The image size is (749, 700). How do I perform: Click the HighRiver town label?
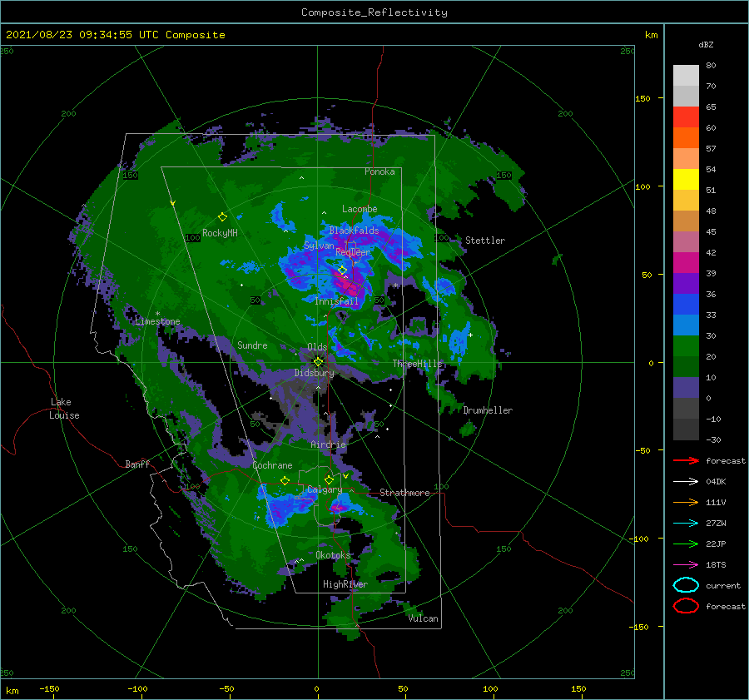345,584
